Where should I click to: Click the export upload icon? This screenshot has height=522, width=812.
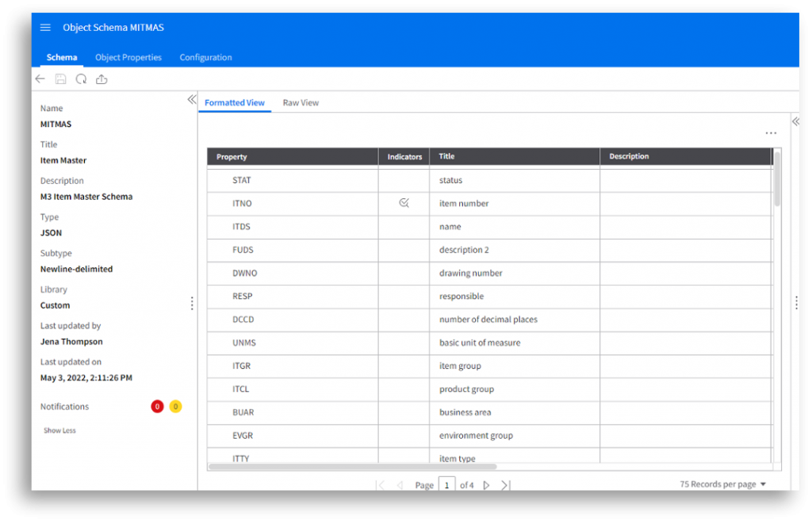click(x=101, y=79)
